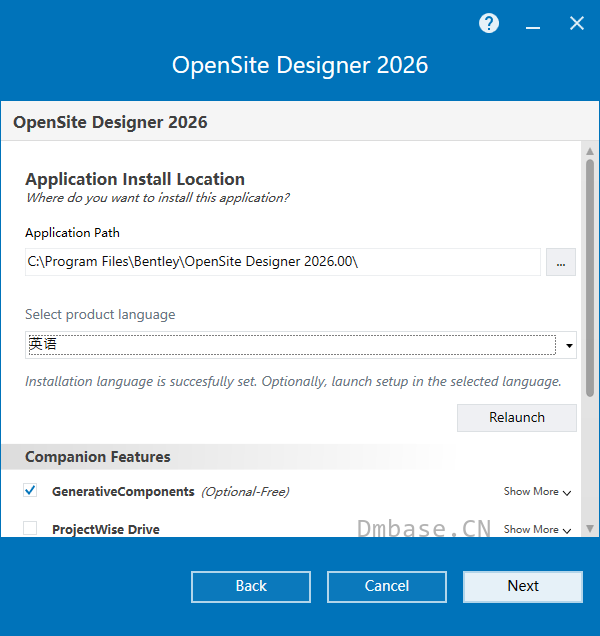The height and width of the screenshot is (636, 600).
Task: Click the Installation language is succesfully set message
Action: coord(293,382)
